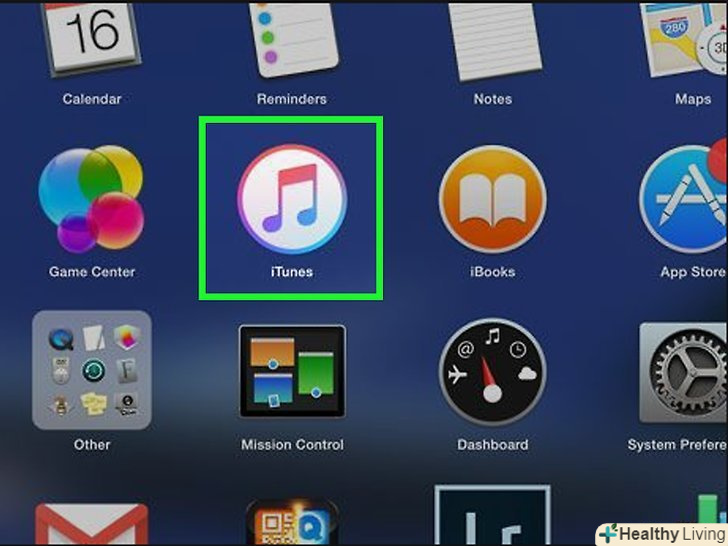
Task: Click the Game Center label
Action: coord(92,272)
